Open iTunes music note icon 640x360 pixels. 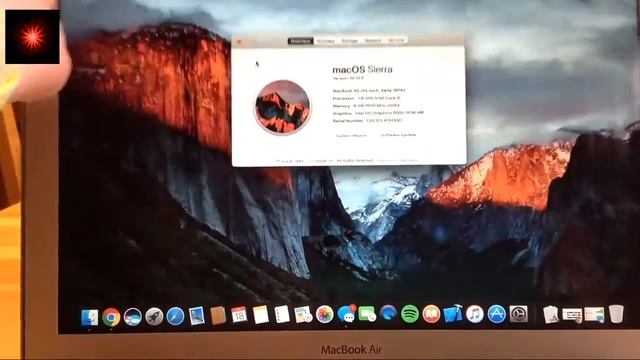pos(474,314)
